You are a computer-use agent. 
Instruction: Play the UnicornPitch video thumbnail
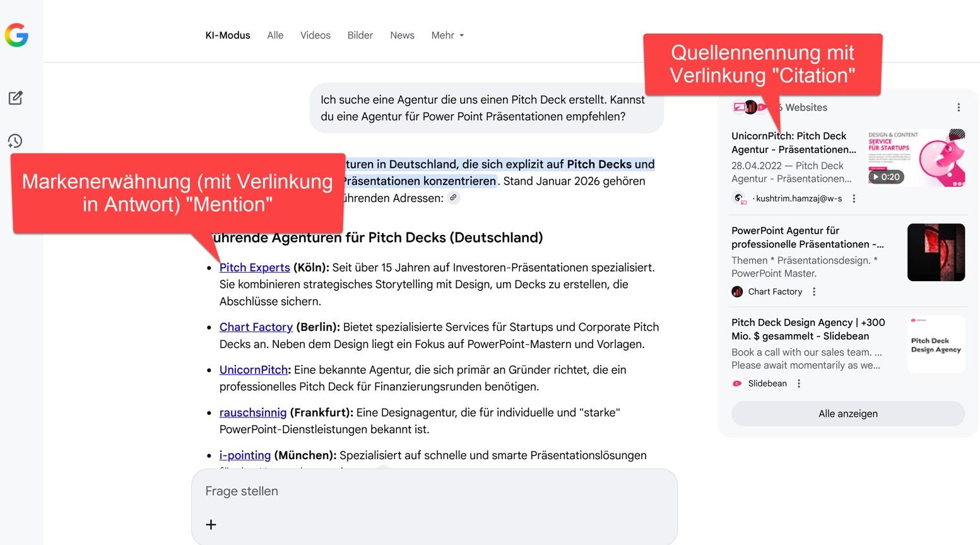tap(916, 158)
